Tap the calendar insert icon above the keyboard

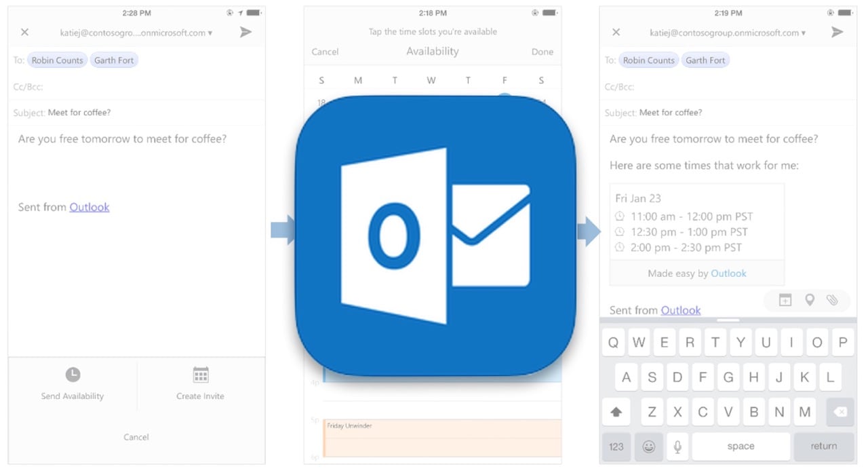[x=785, y=300]
